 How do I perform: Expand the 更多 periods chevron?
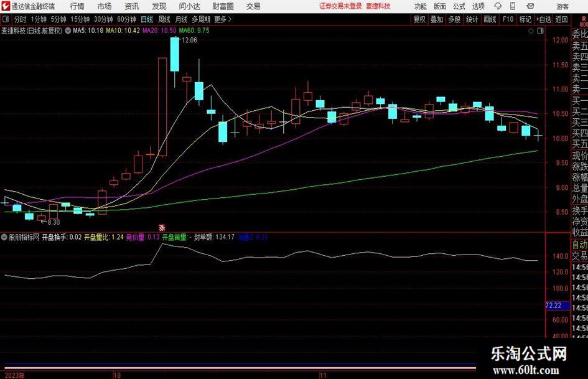(230, 19)
